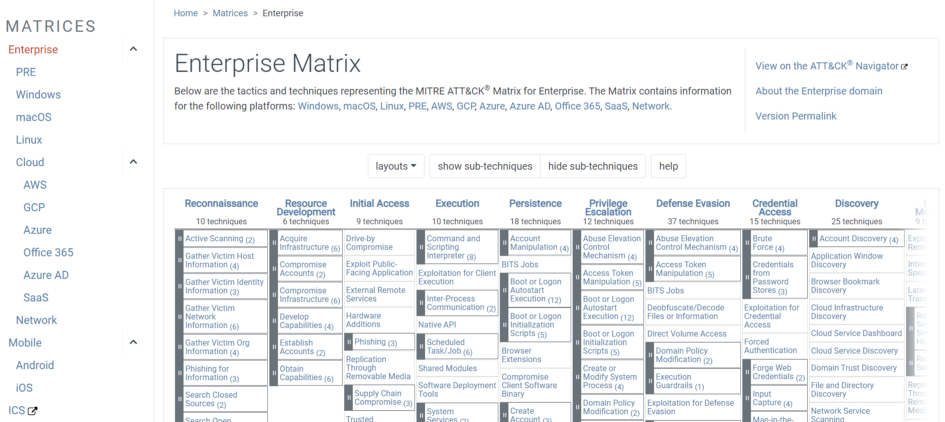The width and height of the screenshot is (945, 422).
Task: Click the handle beside Command and Scripting Interpreter
Action: (421, 246)
